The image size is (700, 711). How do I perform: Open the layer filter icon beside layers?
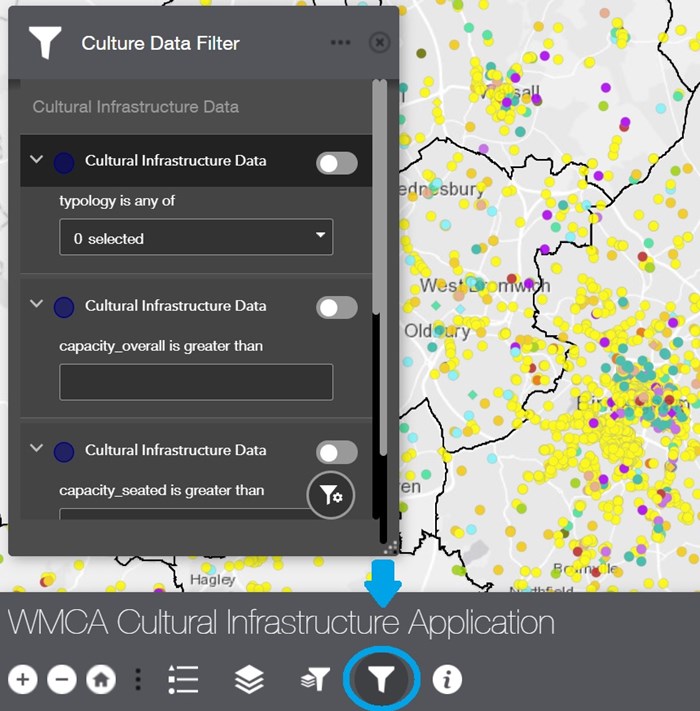point(315,680)
